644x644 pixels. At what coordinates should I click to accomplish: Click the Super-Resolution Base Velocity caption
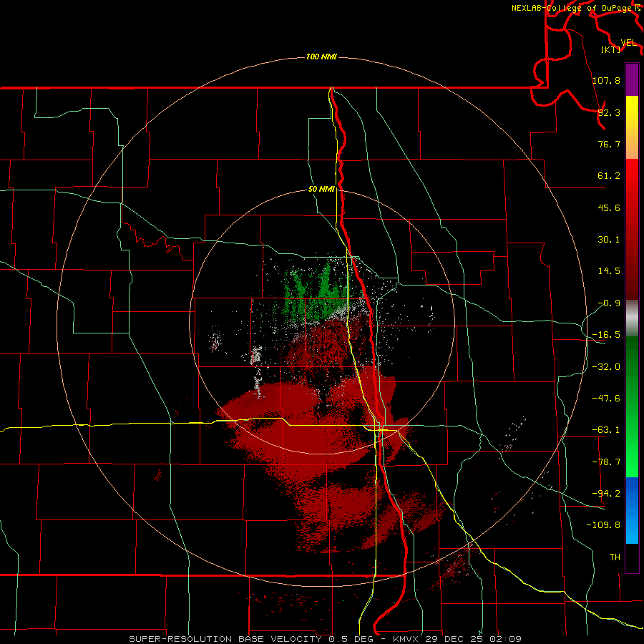(326, 639)
